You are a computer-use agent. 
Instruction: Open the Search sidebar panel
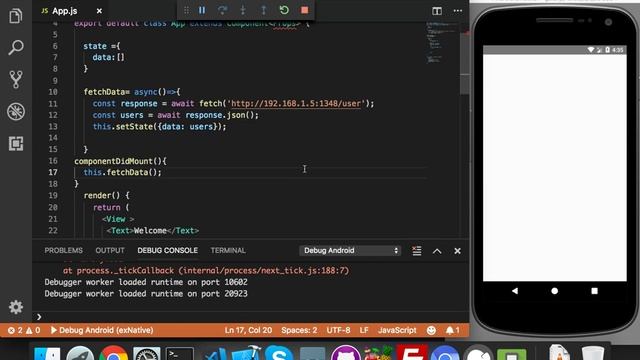[x=16, y=47]
